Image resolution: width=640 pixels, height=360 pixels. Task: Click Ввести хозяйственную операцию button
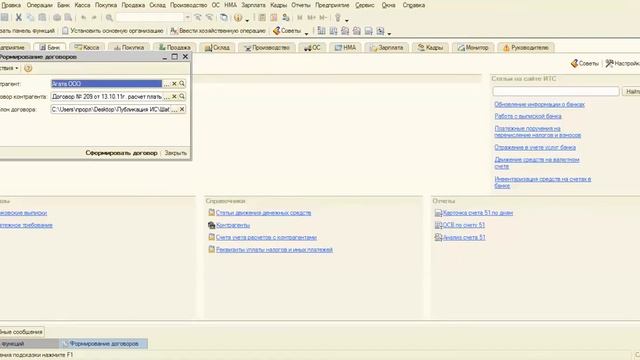click(218, 31)
